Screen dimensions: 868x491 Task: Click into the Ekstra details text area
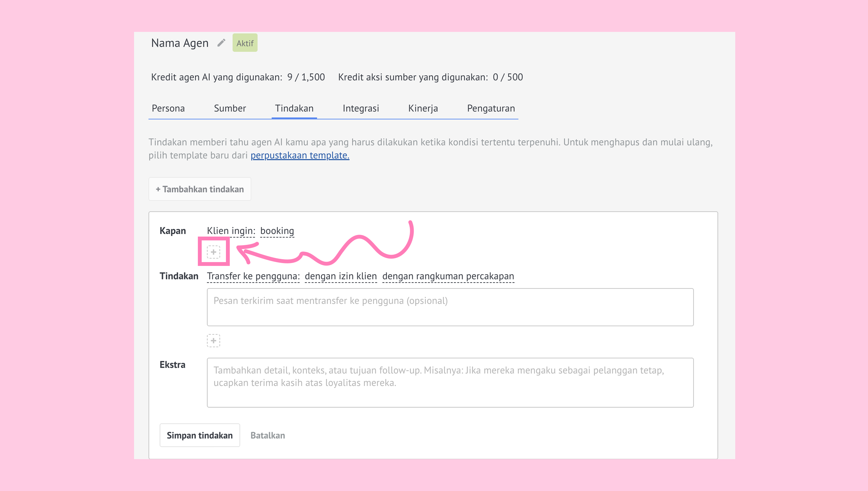450,382
